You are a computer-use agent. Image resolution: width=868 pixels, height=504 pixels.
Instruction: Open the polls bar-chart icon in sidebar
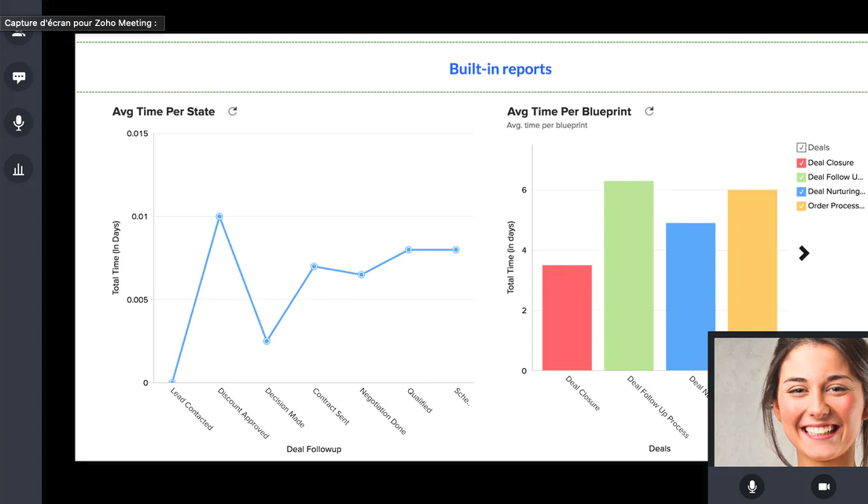(x=19, y=169)
